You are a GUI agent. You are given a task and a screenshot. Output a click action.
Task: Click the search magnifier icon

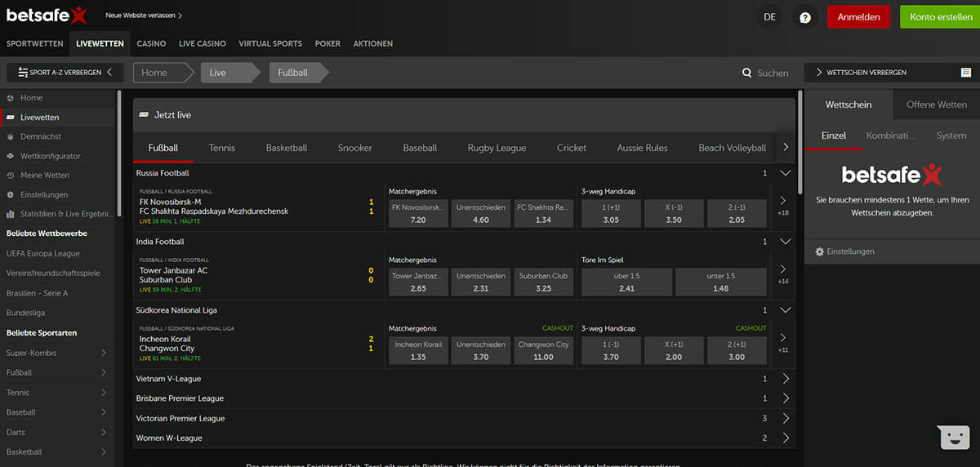click(746, 73)
